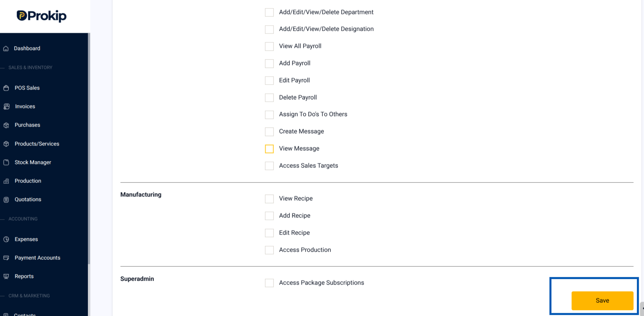Click the sidebar vertical scrollbar
This screenshot has height=316, width=644.
click(x=89, y=149)
